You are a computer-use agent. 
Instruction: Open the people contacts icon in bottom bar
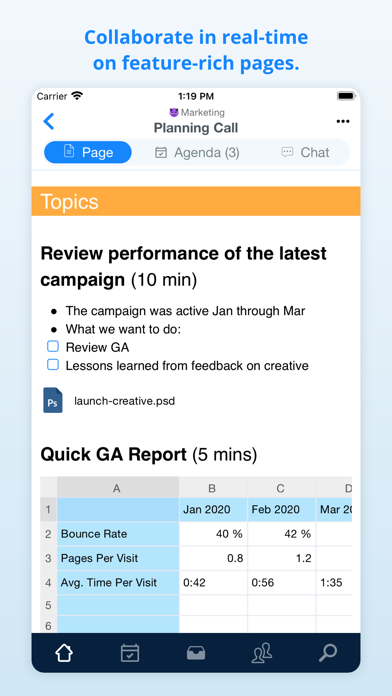262,653
